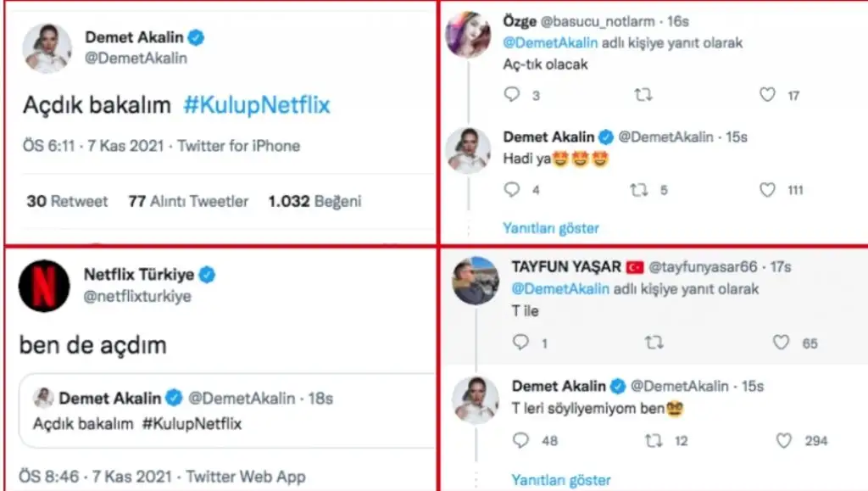View the 77 Alıntı Tweetler list
The height and width of the screenshot is (491, 868).
188,201
